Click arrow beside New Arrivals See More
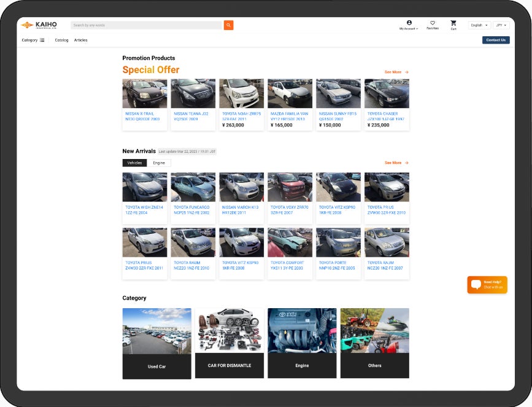532x407 pixels. coord(406,163)
